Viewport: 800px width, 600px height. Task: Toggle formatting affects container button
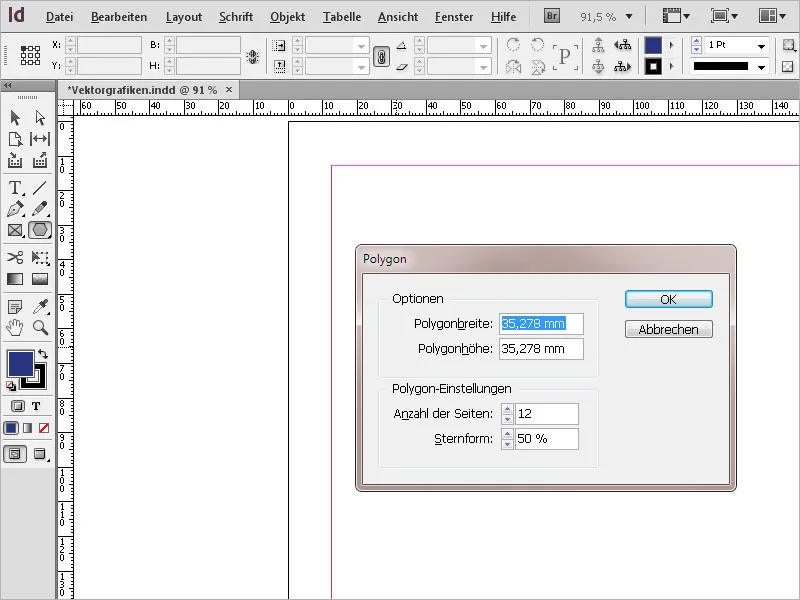(x=17, y=406)
